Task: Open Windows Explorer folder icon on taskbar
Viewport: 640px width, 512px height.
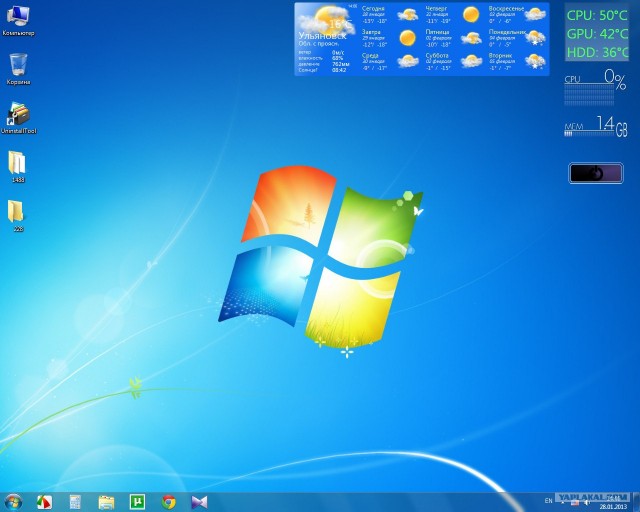Action: click(107, 501)
